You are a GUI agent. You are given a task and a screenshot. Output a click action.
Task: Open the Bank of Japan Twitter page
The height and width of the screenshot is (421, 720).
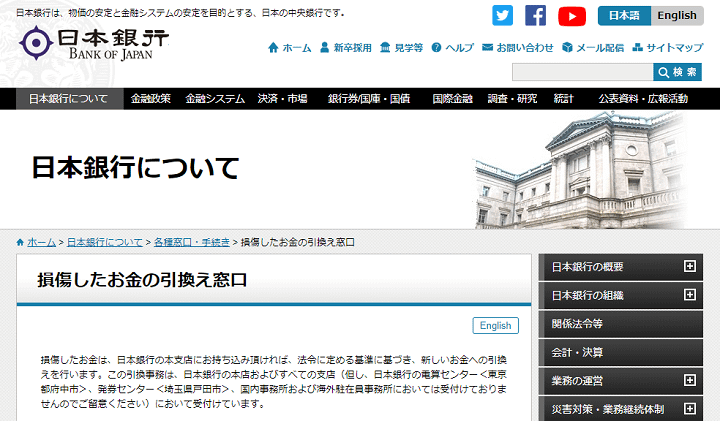coord(502,16)
